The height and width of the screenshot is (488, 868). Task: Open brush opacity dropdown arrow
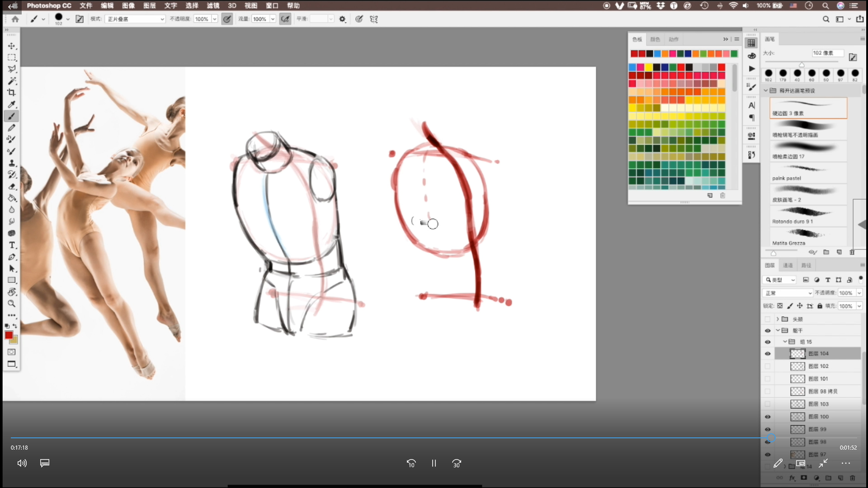tap(215, 19)
